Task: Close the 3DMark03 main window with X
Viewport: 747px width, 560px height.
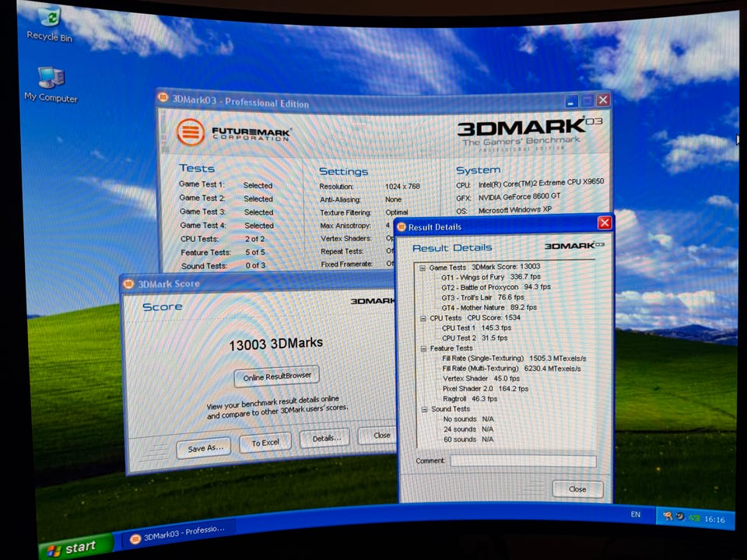Action: [x=603, y=100]
